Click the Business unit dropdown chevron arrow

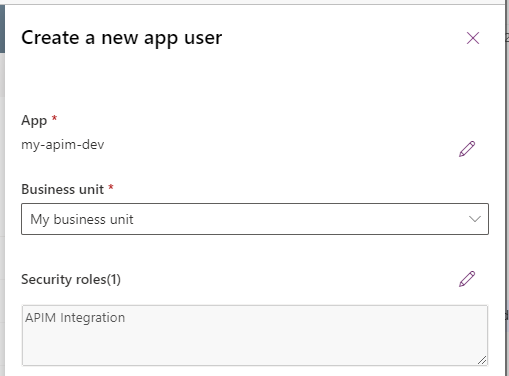[x=475, y=219]
